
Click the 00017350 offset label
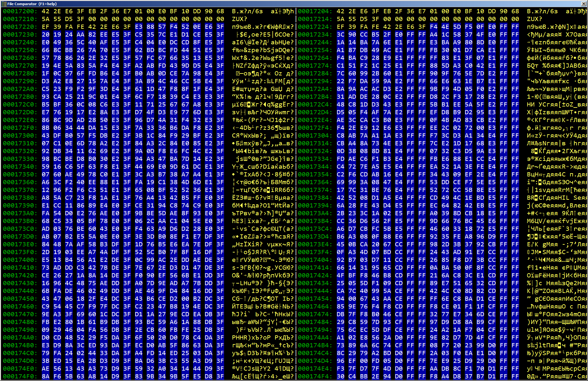(x=20, y=174)
